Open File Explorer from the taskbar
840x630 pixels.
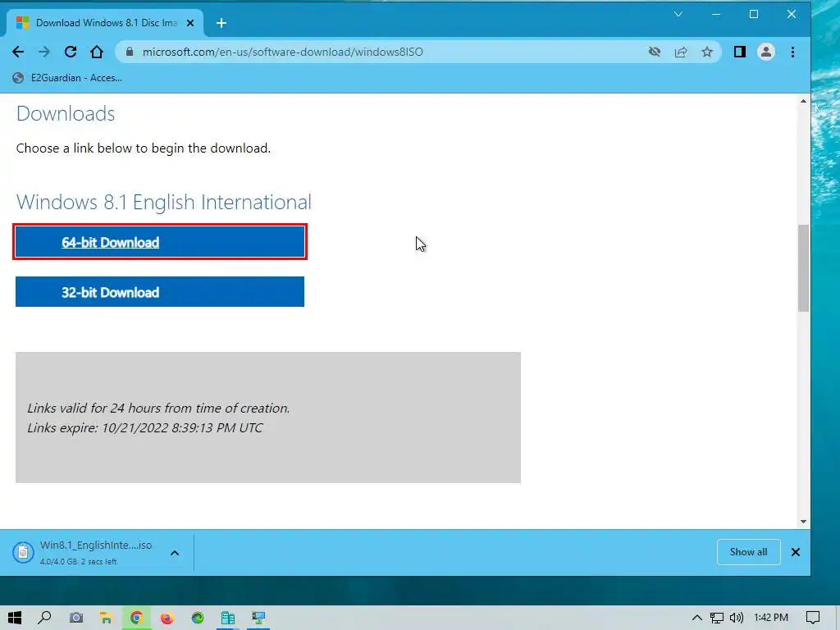tap(106, 618)
